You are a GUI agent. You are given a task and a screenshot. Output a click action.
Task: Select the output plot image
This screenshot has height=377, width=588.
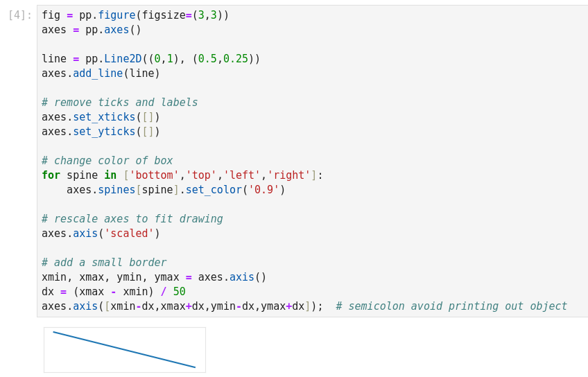pos(125,350)
